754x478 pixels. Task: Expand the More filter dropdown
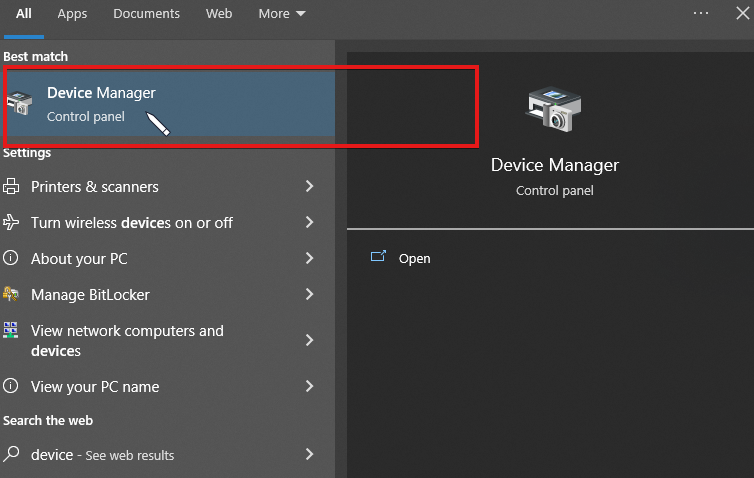pos(282,14)
